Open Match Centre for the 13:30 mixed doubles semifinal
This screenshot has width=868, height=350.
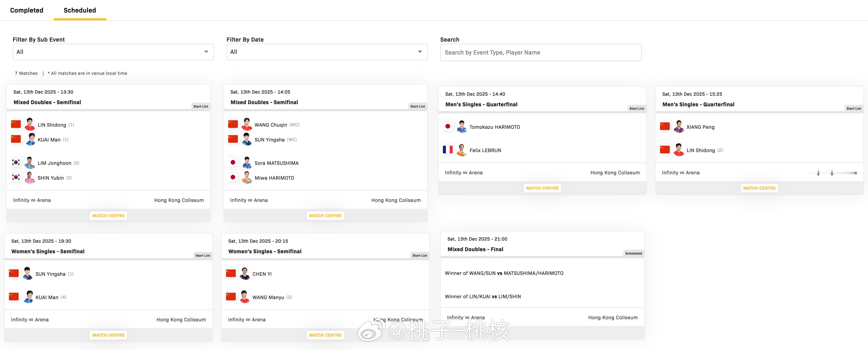click(x=108, y=216)
